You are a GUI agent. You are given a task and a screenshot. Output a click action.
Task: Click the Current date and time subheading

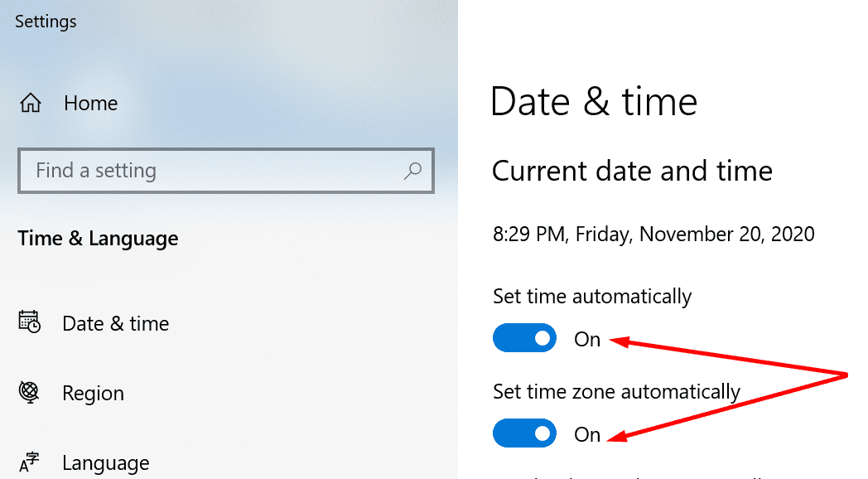pos(632,171)
